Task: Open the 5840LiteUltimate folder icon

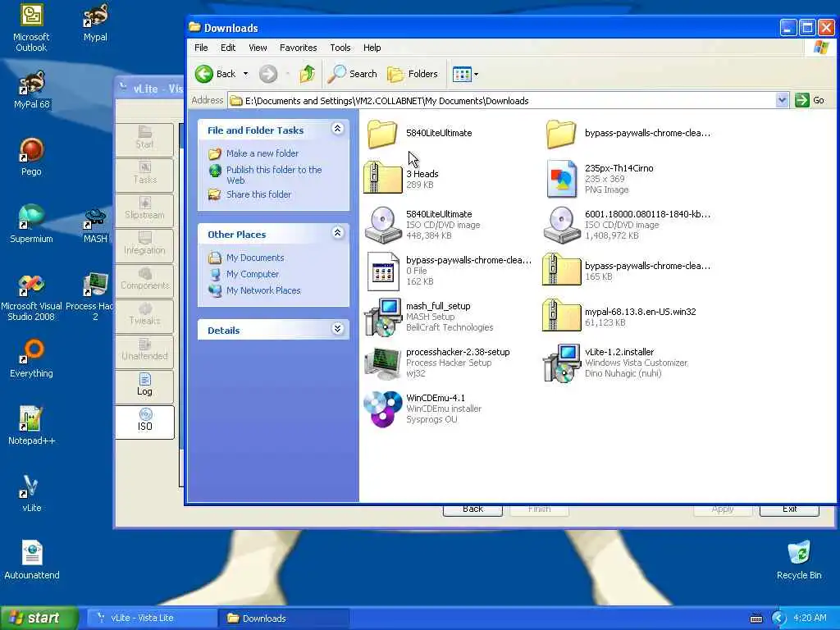Action: click(382, 134)
